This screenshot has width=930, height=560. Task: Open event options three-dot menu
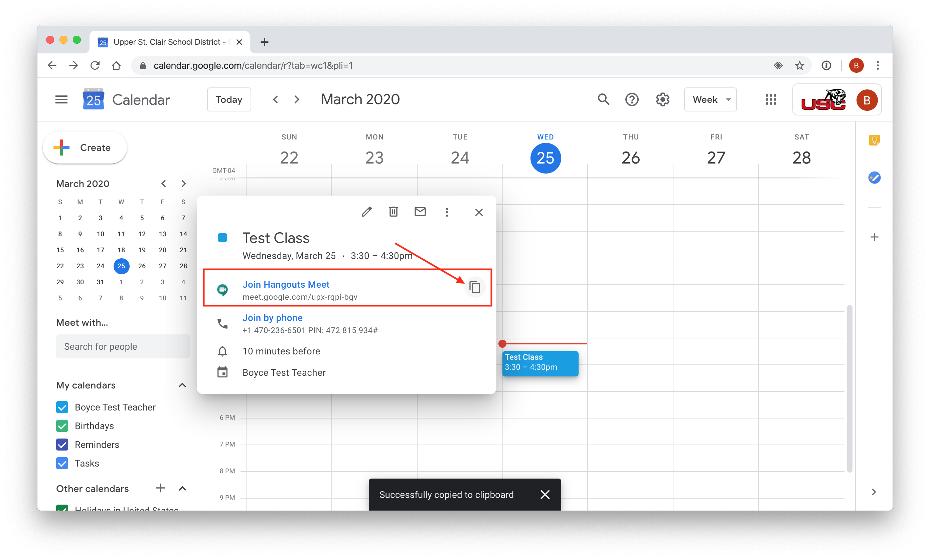point(447,212)
